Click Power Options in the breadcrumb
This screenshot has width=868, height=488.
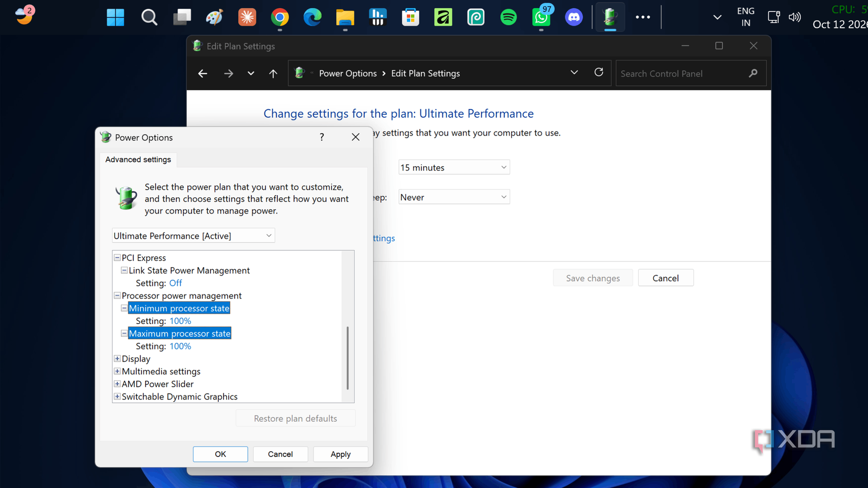[x=348, y=74]
